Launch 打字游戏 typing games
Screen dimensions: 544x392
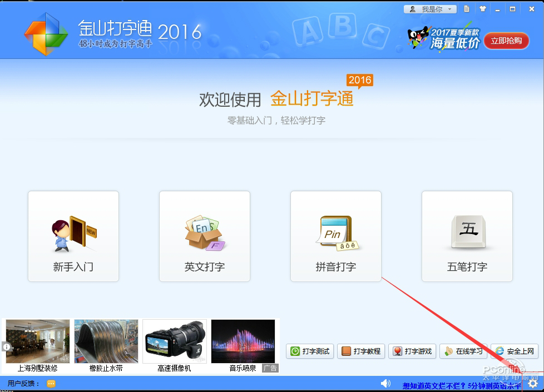(412, 351)
